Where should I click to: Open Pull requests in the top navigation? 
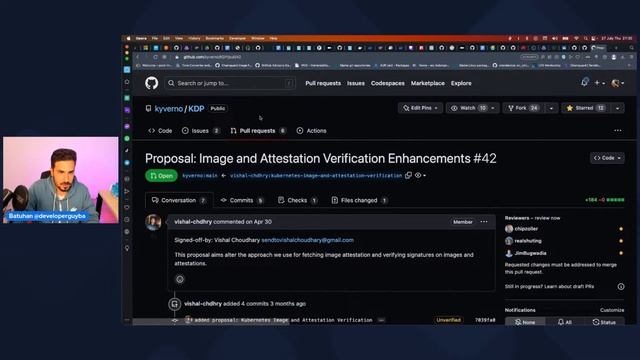click(323, 83)
